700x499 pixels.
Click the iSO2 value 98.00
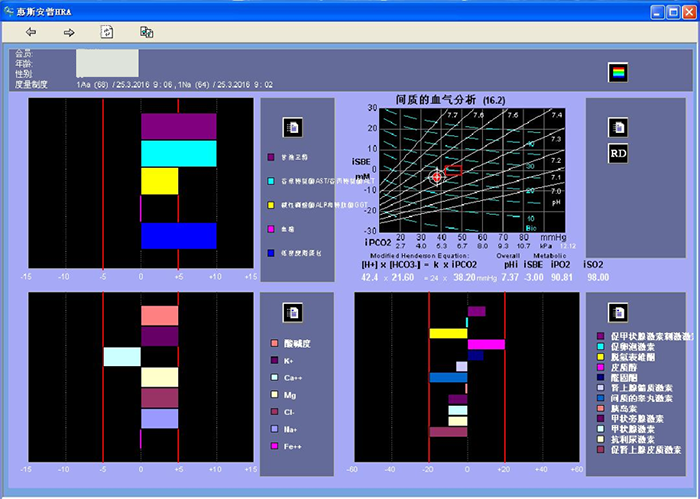click(x=598, y=277)
